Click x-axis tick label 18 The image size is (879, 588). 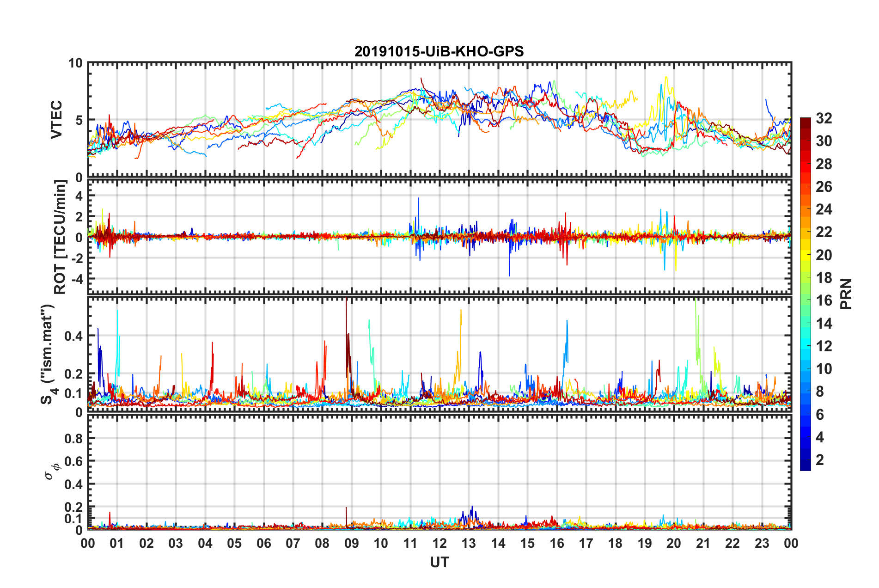click(x=615, y=543)
